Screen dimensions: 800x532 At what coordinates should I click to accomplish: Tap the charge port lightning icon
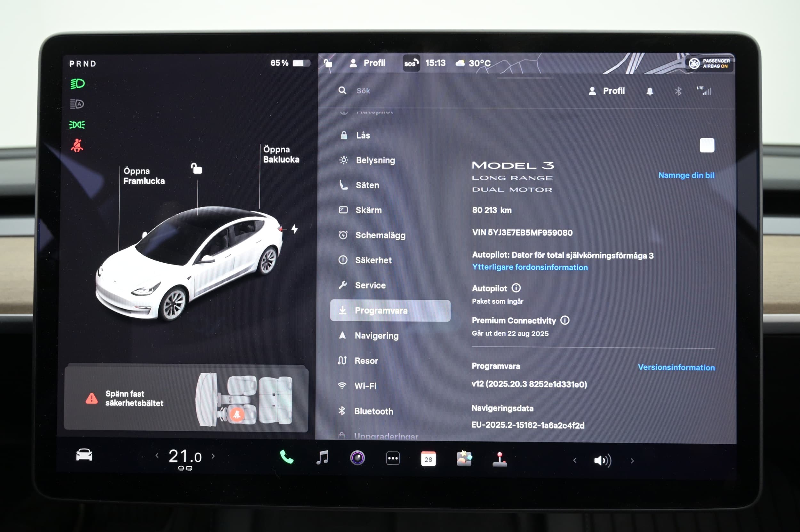[294, 229]
